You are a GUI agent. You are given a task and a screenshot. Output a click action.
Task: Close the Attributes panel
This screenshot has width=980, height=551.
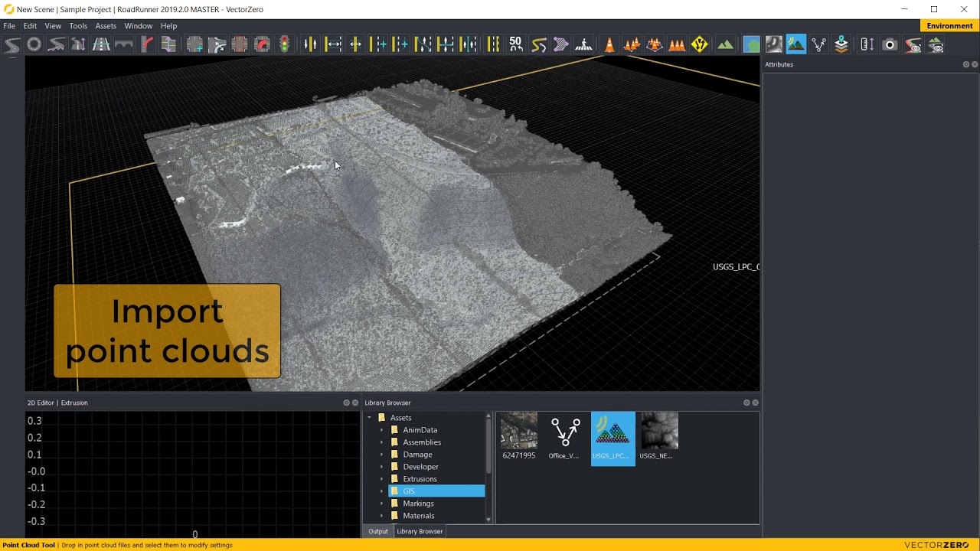click(x=975, y=64)
